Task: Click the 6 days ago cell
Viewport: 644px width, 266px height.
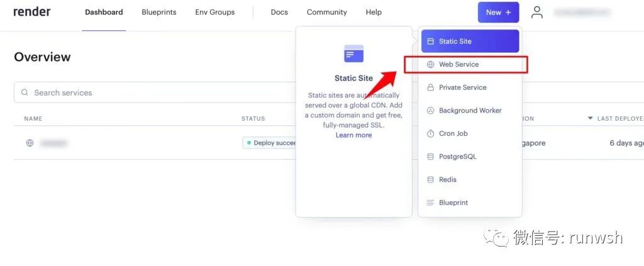Action: pyautogui.click(x=626, y=143)
